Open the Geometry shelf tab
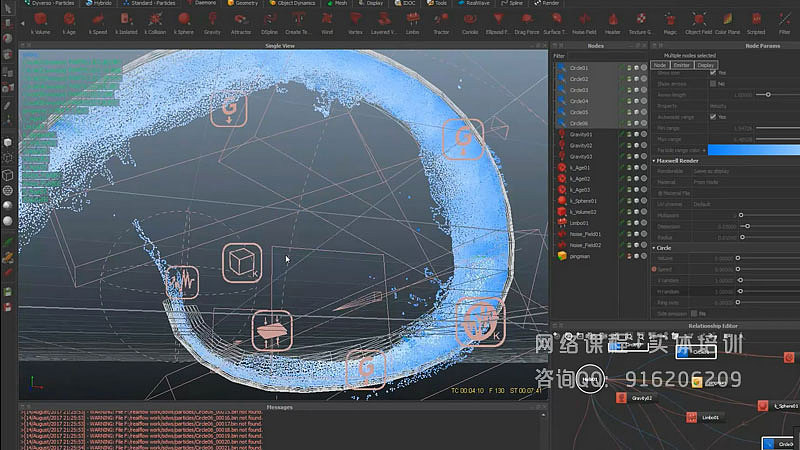 tap(243, 3)
